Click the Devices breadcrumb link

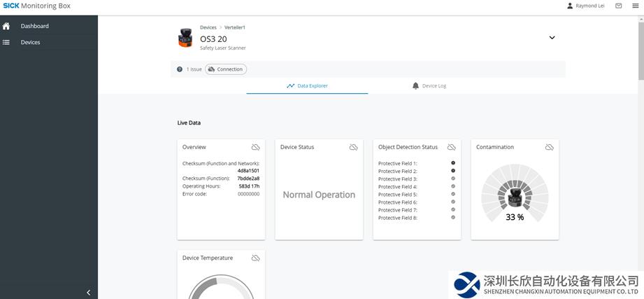point(208,27)
